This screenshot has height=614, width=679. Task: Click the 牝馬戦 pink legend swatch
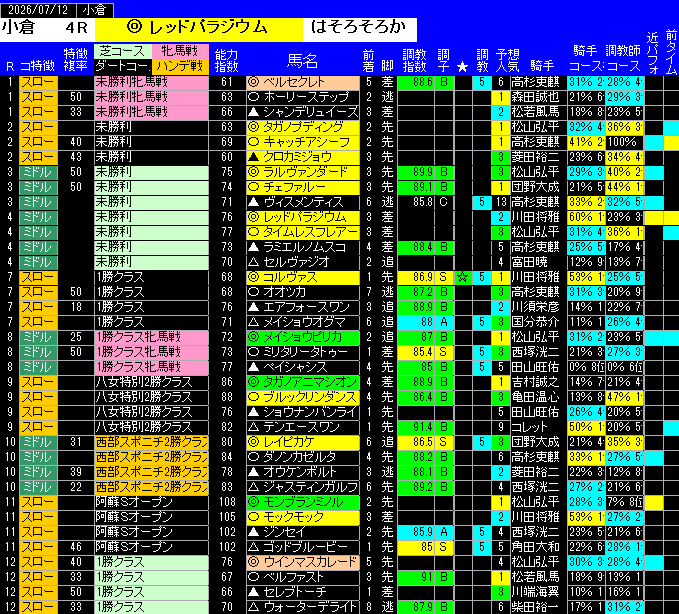tap(180, 52)
